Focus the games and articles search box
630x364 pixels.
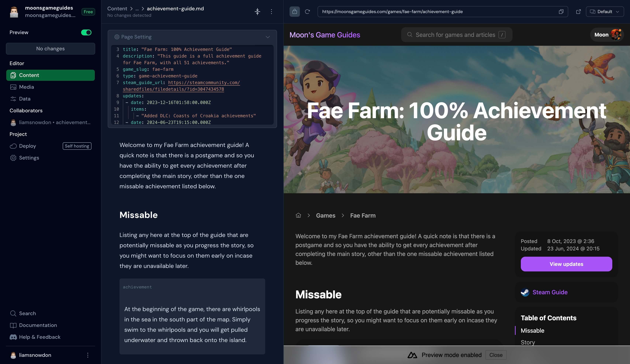457,35
